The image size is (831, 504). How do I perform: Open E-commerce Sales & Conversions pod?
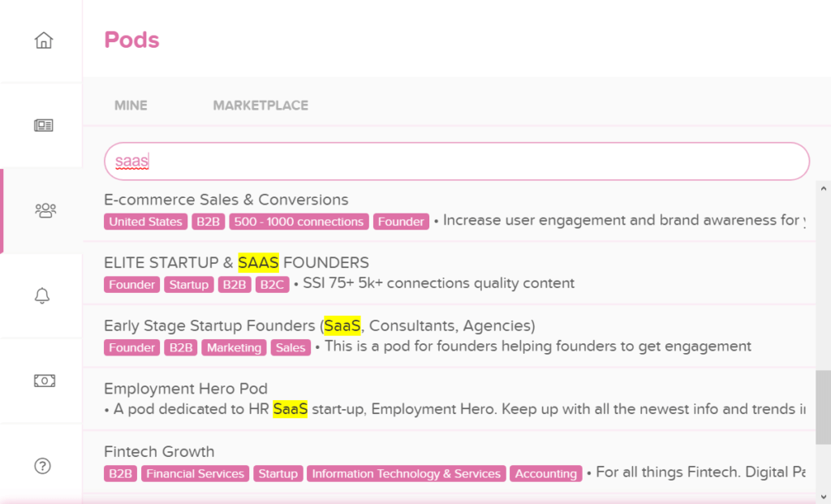point(449,210)
